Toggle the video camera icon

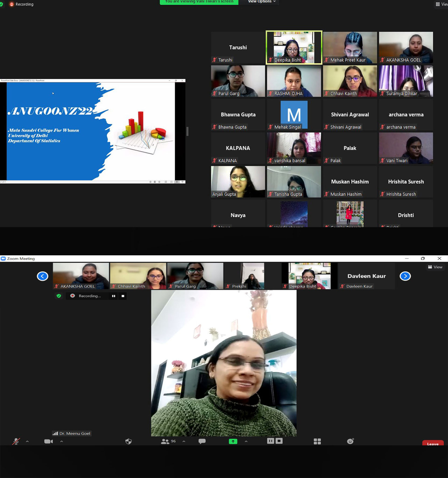(48, 441)
